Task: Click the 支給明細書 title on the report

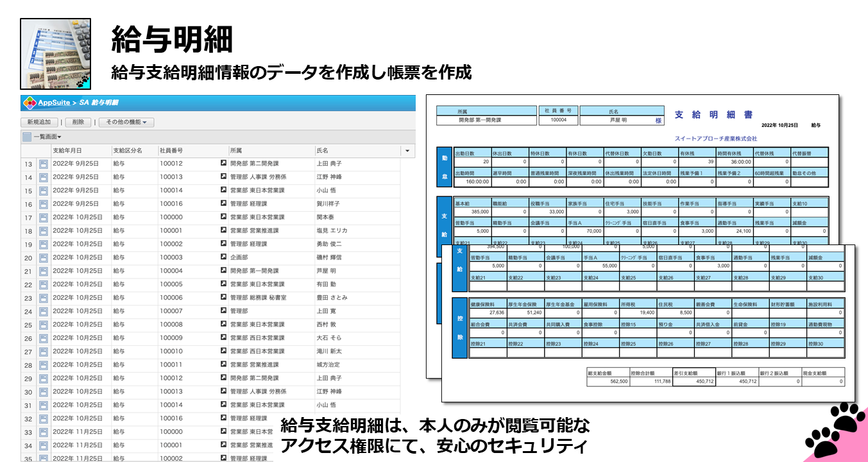Action: [713, 115]
